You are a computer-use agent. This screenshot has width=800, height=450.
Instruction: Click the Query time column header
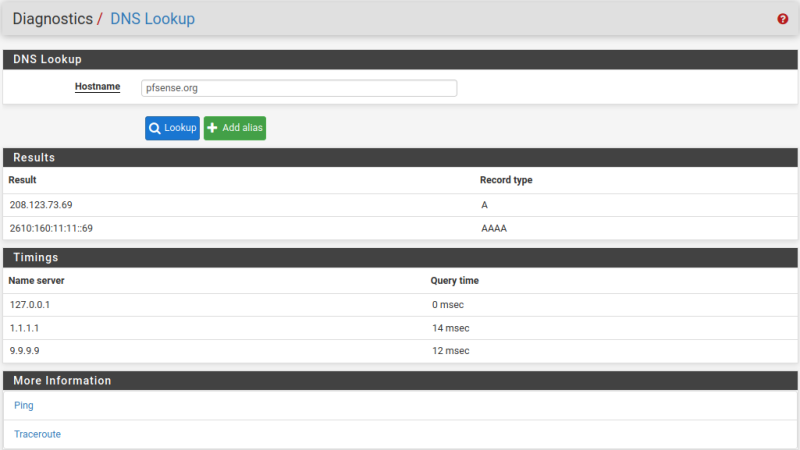[455, 281]
